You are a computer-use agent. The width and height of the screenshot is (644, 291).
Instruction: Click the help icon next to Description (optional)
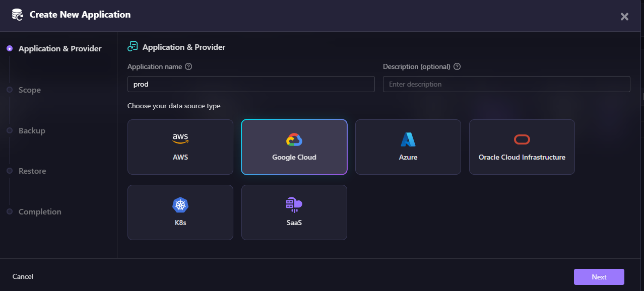point(457,66)
